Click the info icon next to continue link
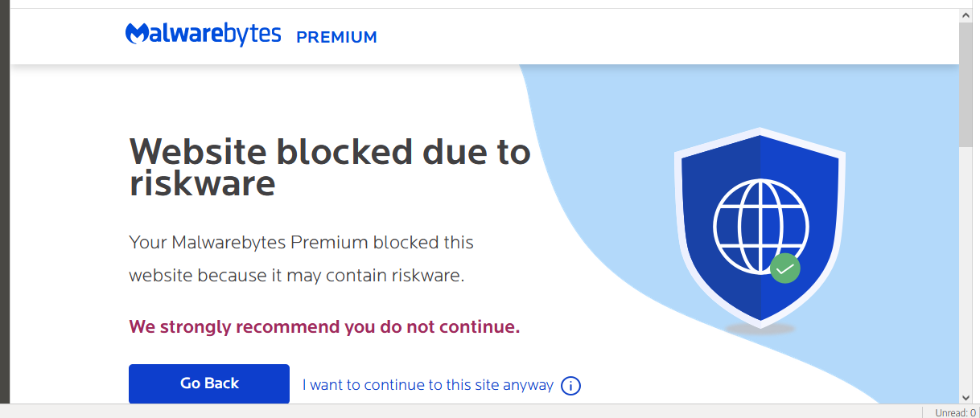Viewport: 980px width, 418px height. click(570, 386)
